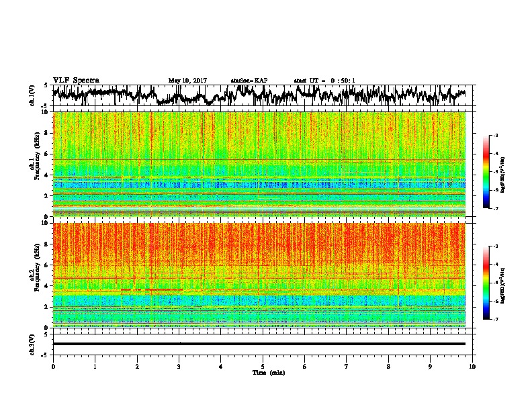Click the '3' tick on the time axis
Viewport: 532px width, 411px height.
179,366
